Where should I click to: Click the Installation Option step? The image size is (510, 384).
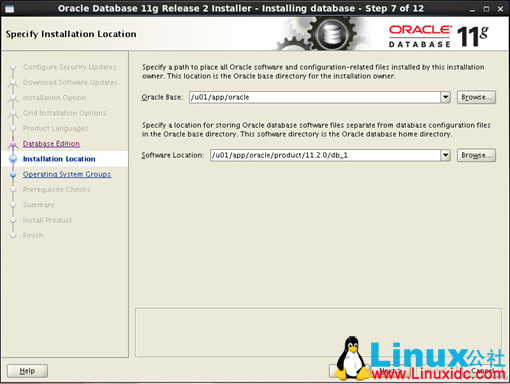(x=54, y=98)
